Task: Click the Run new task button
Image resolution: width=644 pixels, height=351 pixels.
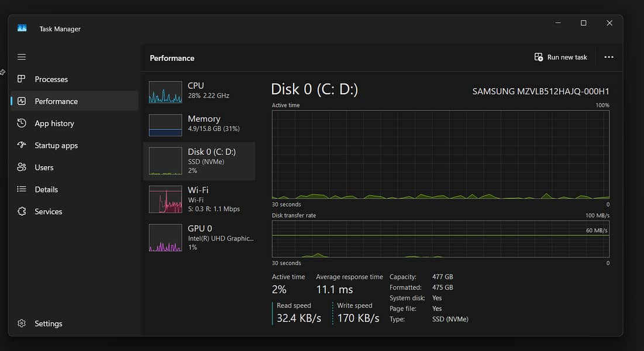Action: [560, 57]
